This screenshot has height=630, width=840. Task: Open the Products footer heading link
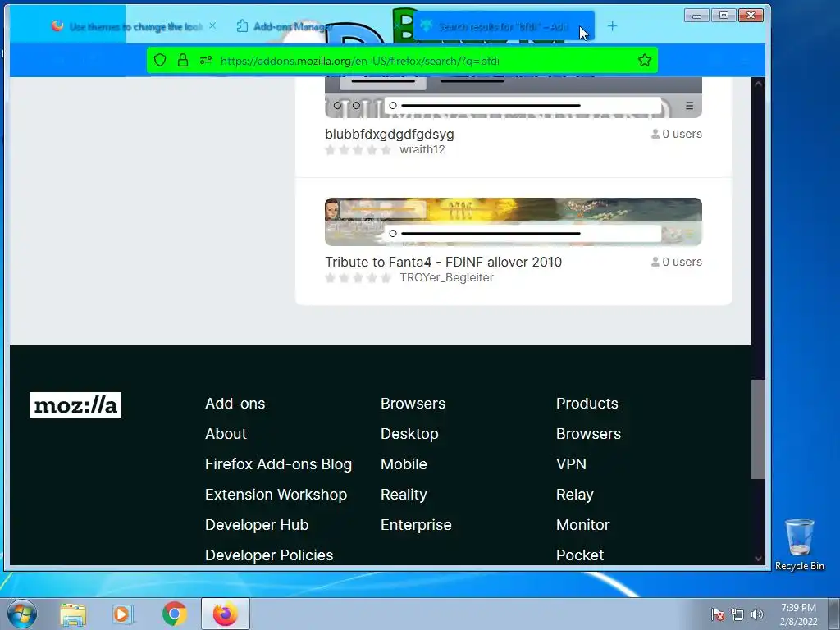tap(587, 404)
